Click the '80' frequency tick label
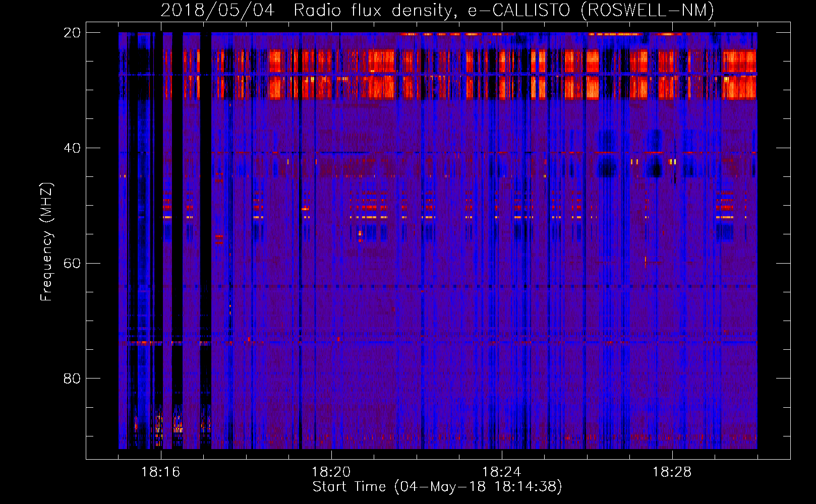 click(72, 379)
